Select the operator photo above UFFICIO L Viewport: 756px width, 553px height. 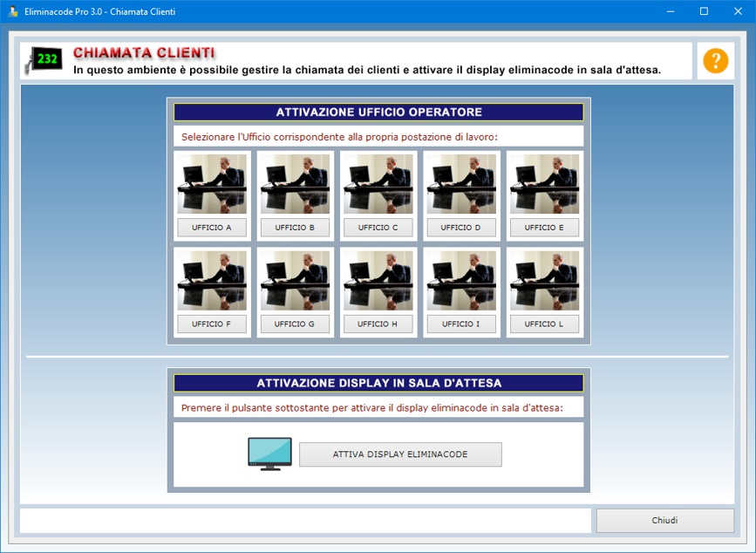(545, 280)
